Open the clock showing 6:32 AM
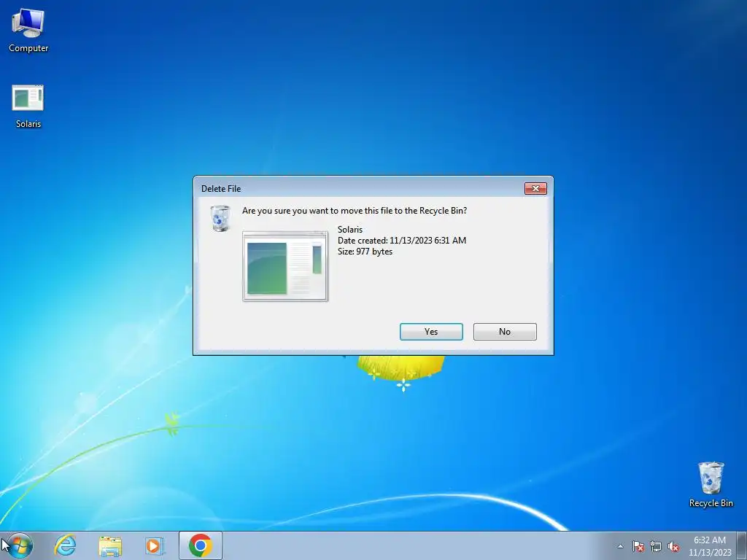The width and height of the screenshot is (747, 560). [x=710, y=546]
